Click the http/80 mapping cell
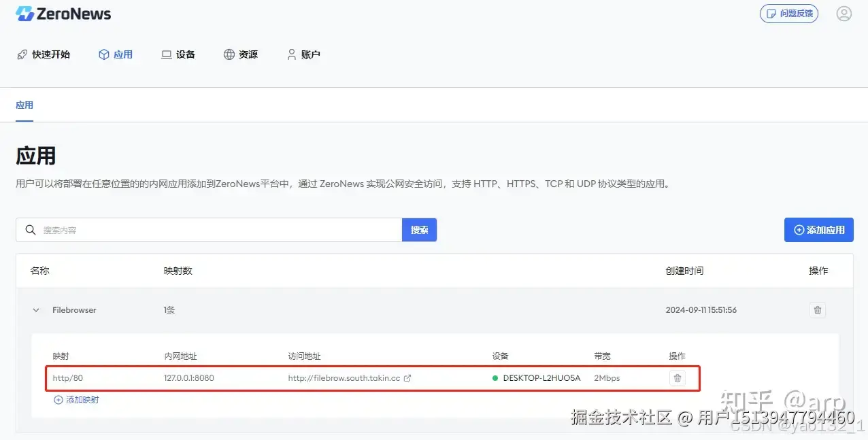 [x=68, y=378]
